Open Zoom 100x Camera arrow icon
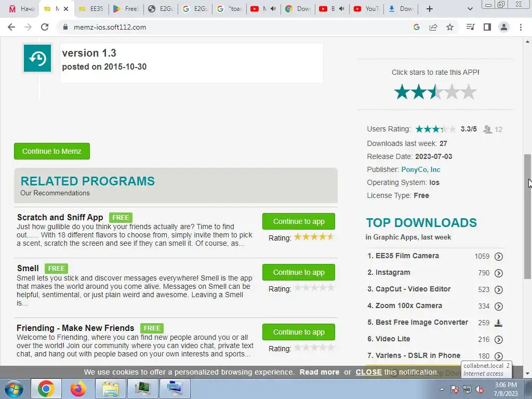Viewport: 532px width, 399px height. click(498, 307)
